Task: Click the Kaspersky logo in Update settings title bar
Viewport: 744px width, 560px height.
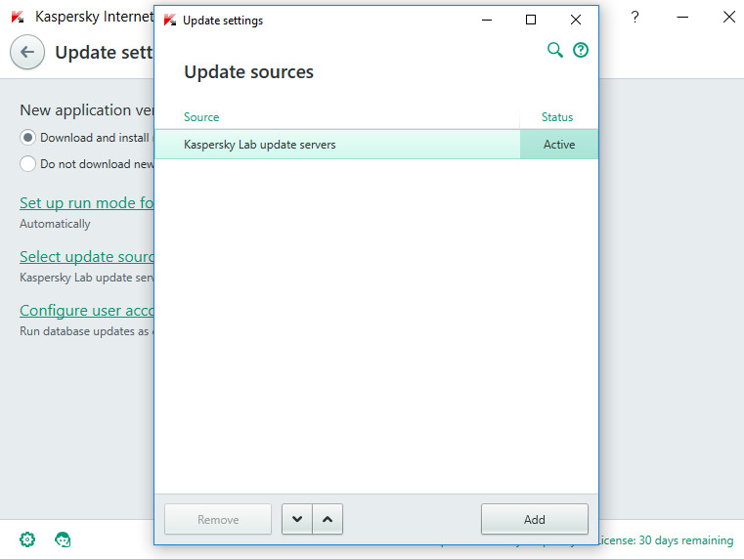Action: tap(170, 20)
